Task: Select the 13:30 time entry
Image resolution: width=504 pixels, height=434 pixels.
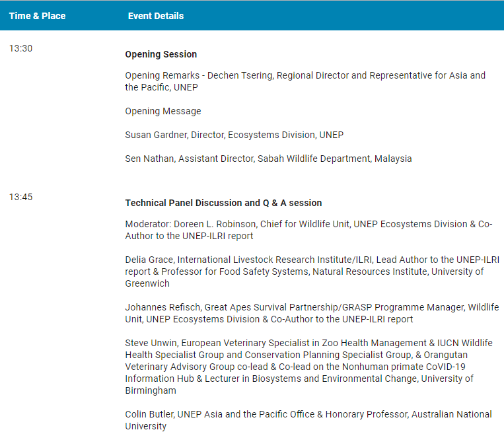Action: [x=21, y=48]
